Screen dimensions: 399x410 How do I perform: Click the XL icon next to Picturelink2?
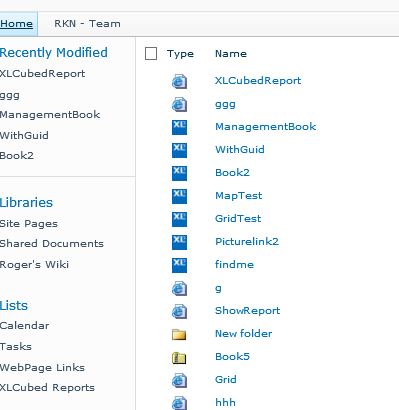click(x=179, y=242)
